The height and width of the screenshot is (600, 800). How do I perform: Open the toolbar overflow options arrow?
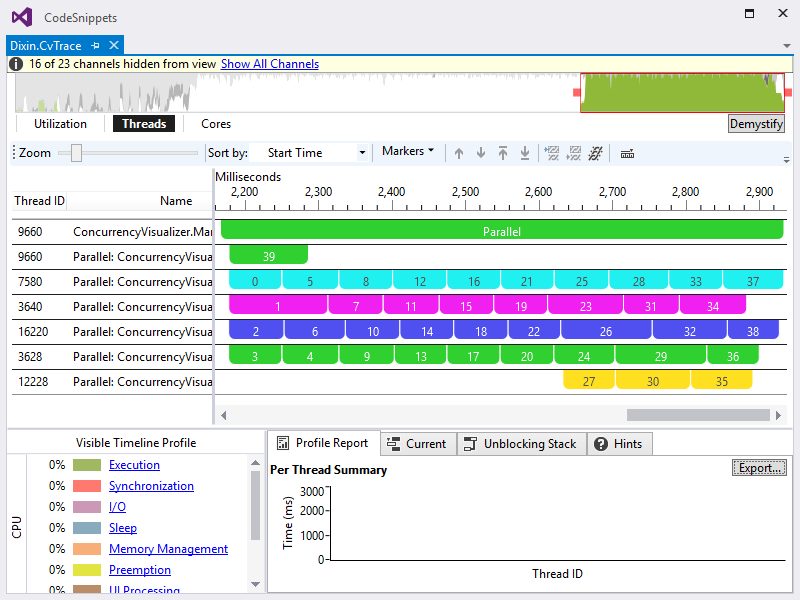pos(786,160)
